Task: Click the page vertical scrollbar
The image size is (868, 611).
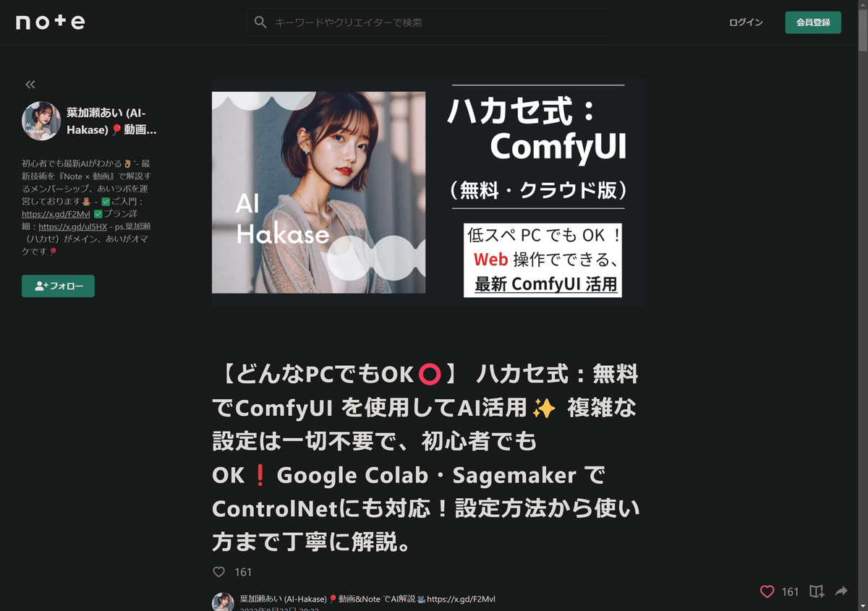Action: click(862, 305)
